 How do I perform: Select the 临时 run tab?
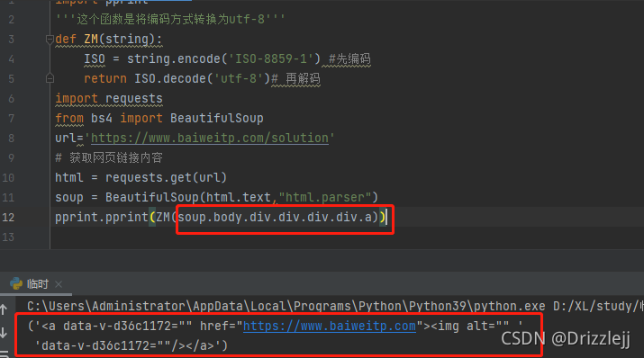[x=37, y=283]
